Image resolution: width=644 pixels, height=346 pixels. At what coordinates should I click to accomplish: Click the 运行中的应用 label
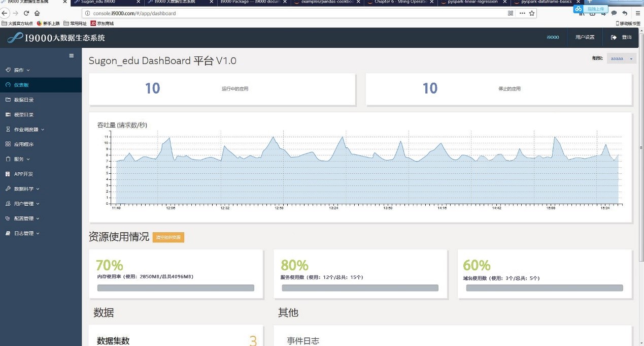pyautogui.click(x=235, y=89)
